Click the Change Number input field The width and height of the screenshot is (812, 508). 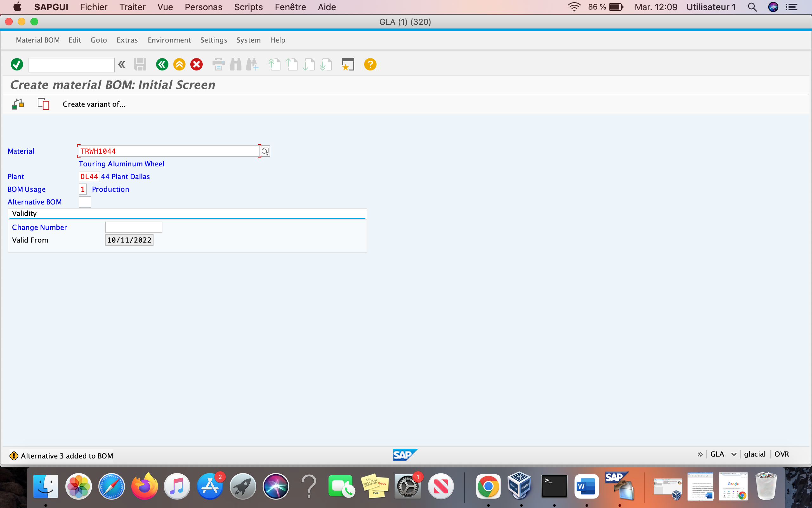[134, 227]
